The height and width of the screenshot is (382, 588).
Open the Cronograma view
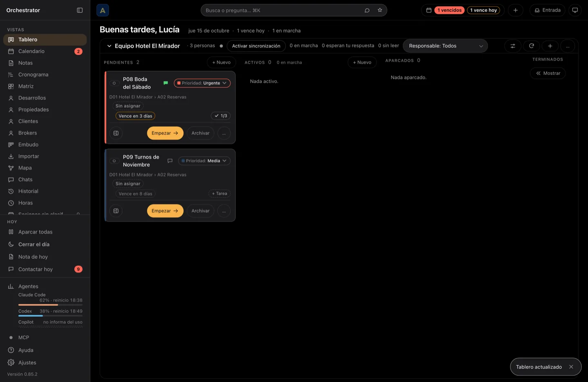(x=45, y=74)
